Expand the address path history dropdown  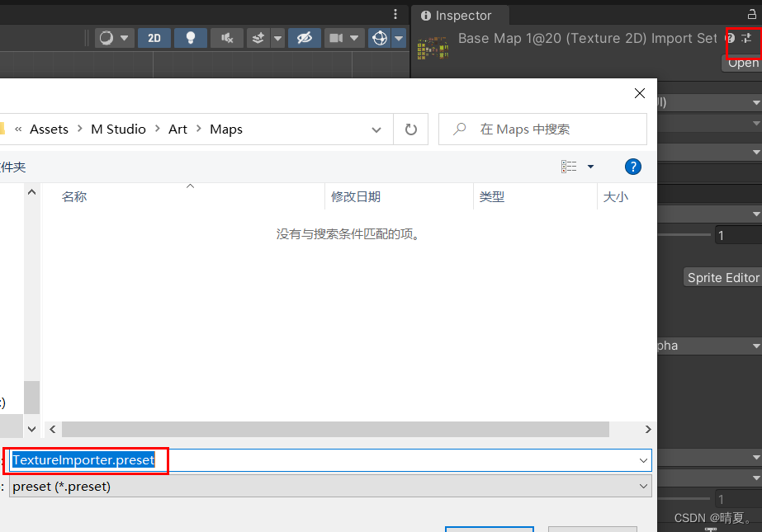(x=376, y=129)
